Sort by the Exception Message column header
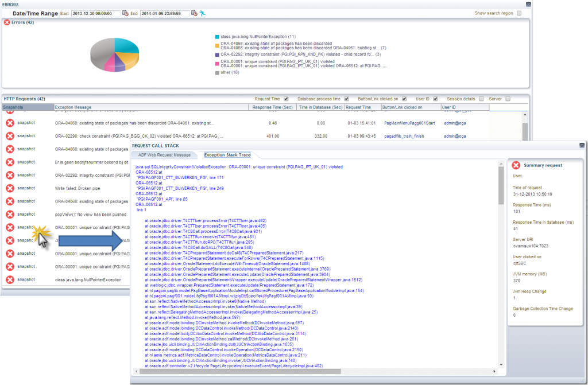This screenshot has height=385, width=588. pyautogui.click(x=151, y=107)
